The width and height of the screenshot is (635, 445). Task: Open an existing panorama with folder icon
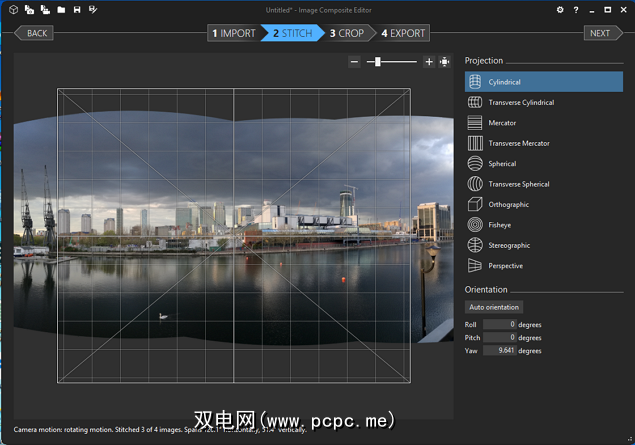tap(61, 10)
